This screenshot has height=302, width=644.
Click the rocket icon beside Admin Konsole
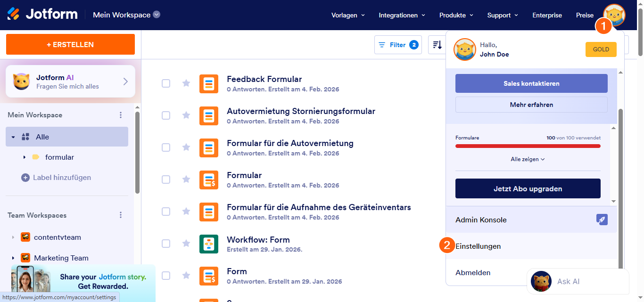pyautogui.click(x=602, y=220)
